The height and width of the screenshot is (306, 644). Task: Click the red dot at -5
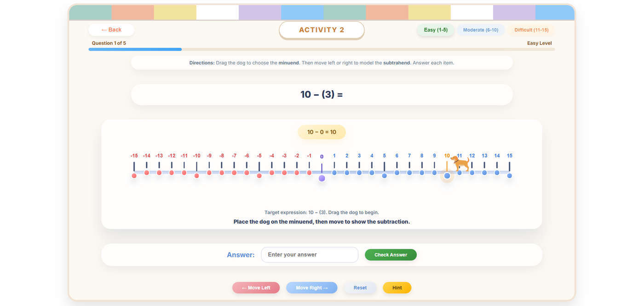tap(259, 176)
